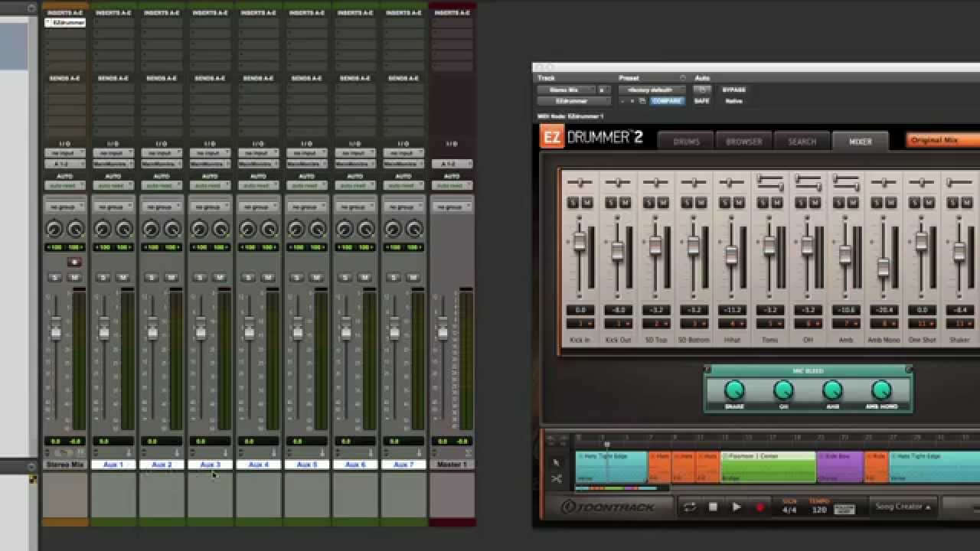This screenshot has width=980, height=551.
Task: Click the EZ Drummer 2 logo
Action: tap(592, 138)
